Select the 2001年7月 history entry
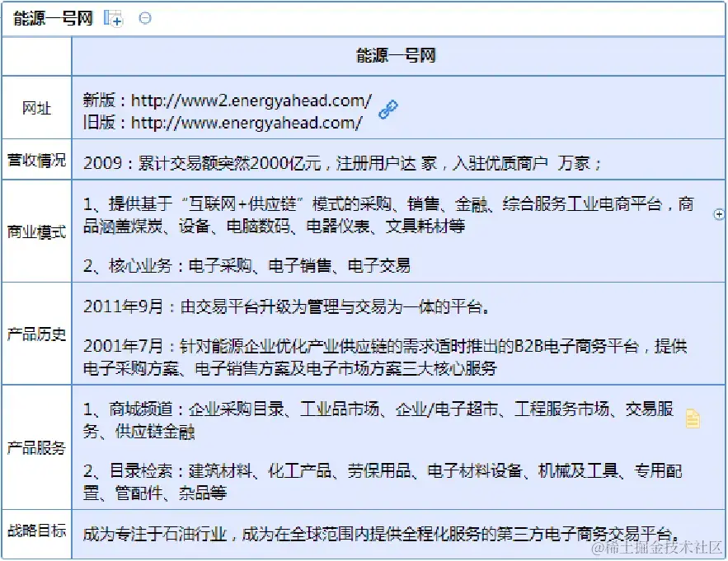728x561 pixels. [x=385, y=358]
